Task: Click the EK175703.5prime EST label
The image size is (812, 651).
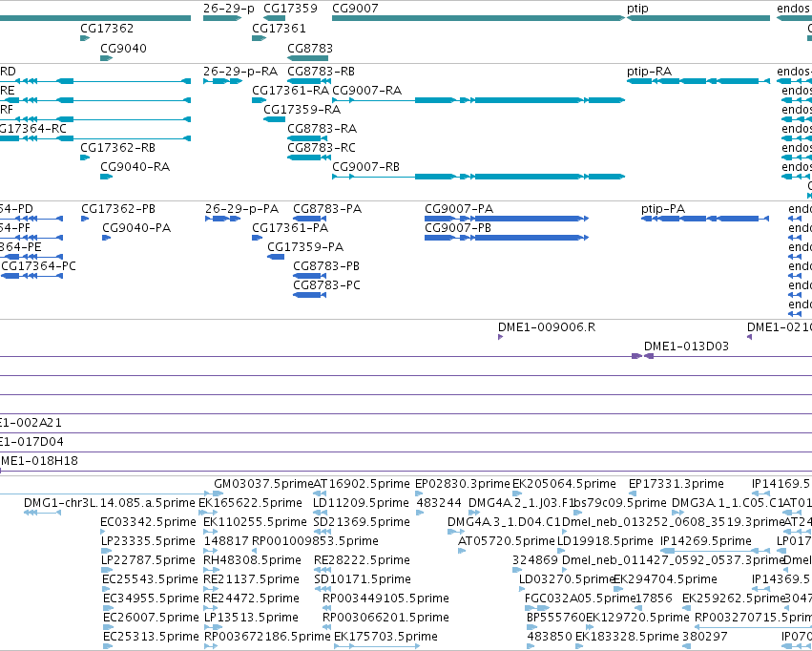Action: [x=385, y=637]
